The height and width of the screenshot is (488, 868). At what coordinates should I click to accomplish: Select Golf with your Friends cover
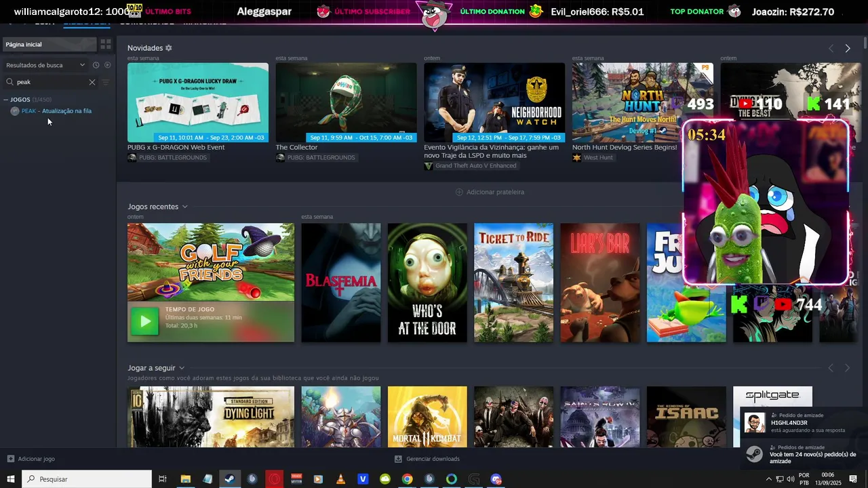[x=211, y=262]
